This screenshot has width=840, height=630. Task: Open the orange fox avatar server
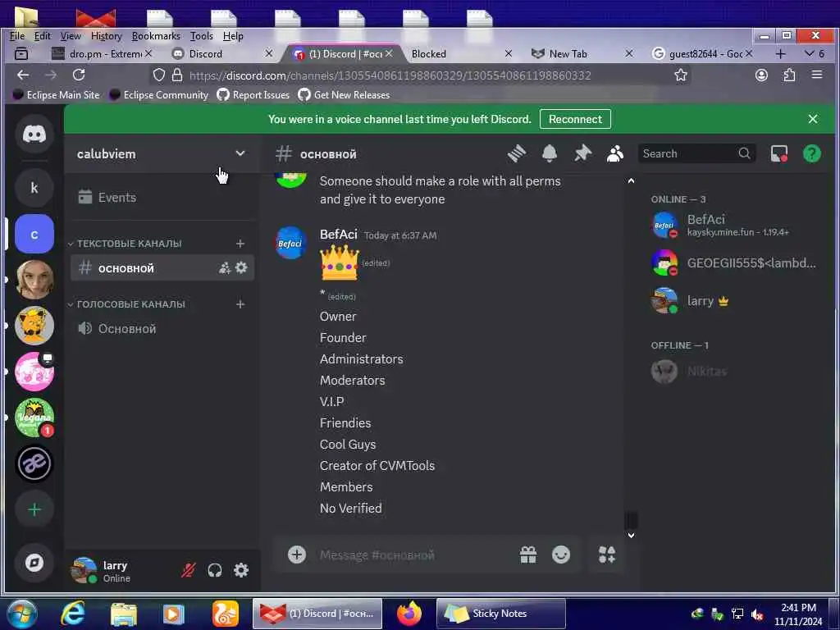point(34,326)
